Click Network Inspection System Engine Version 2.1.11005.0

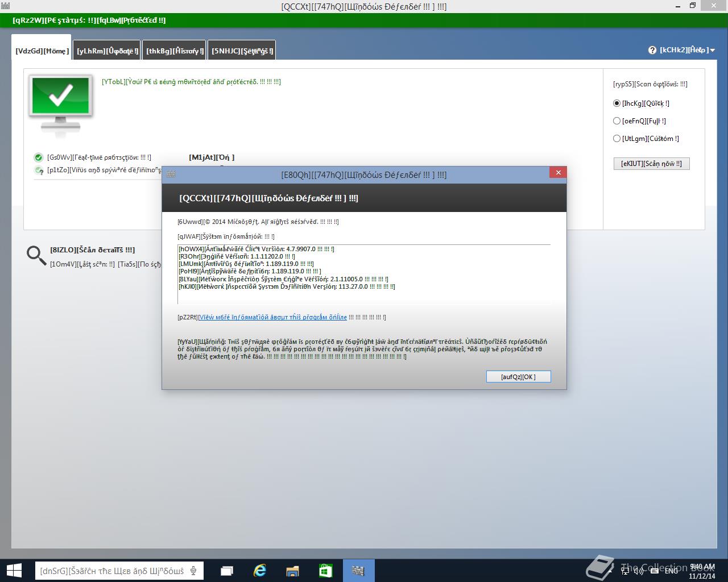[283, 279]
